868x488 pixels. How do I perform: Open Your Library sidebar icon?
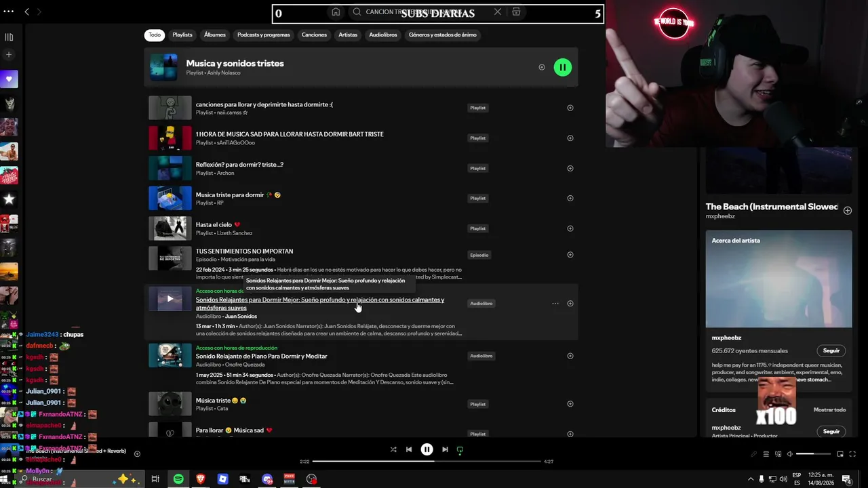(9, 37)
